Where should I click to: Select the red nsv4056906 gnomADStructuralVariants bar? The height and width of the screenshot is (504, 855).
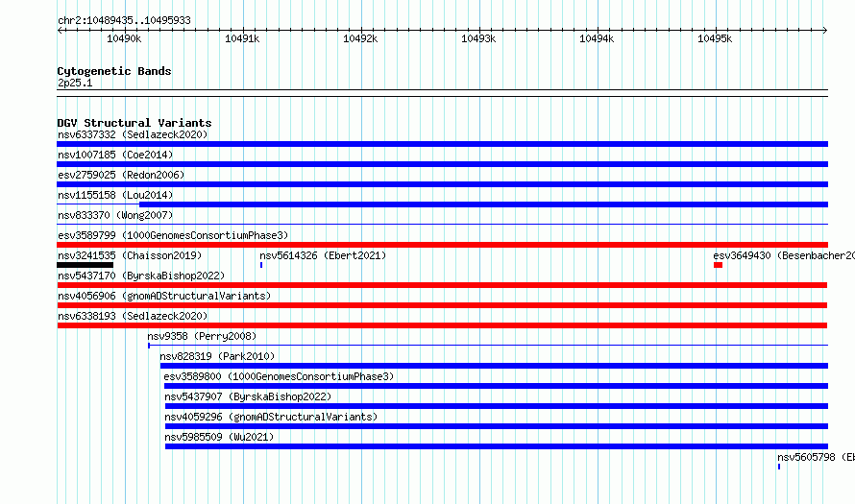(x=442, y=305)
